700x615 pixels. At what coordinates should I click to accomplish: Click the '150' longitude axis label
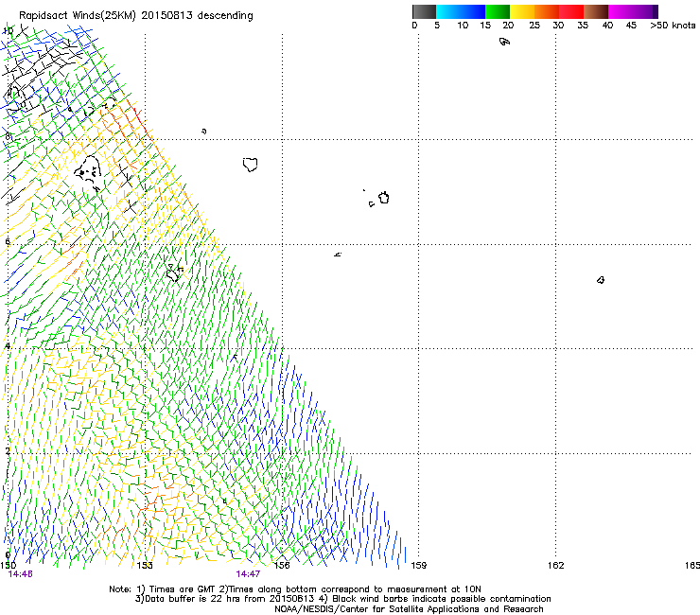click(x=8, y=566)
